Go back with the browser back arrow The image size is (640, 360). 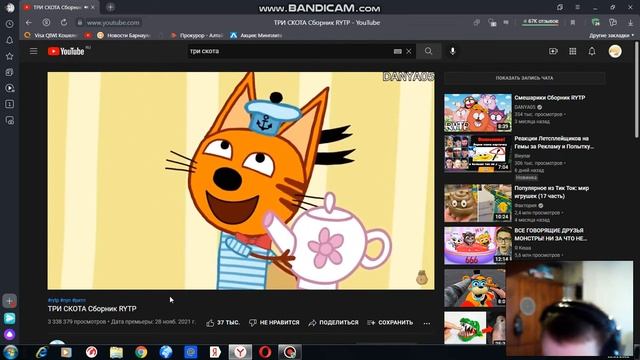29,22
